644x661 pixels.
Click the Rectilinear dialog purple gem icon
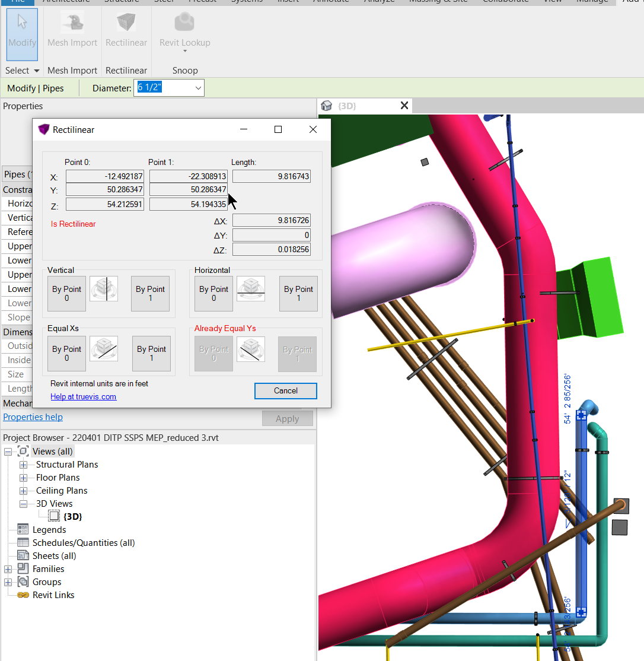43,129
